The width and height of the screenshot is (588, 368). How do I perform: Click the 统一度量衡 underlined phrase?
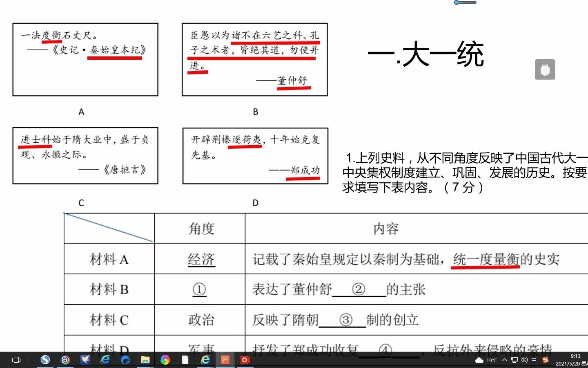[486, 259]
